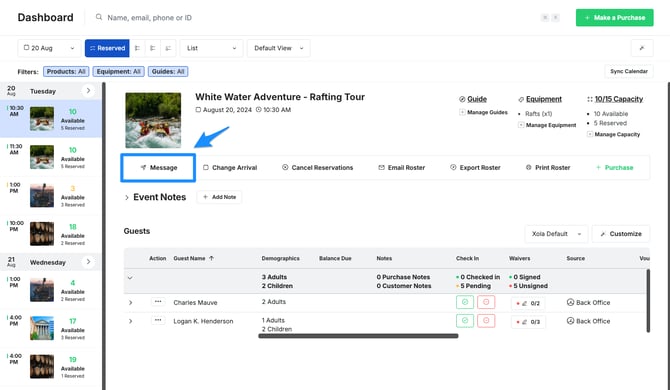Screen dimensions: 670x390
Task: Click Email Roster action
Action: (402, 167)
